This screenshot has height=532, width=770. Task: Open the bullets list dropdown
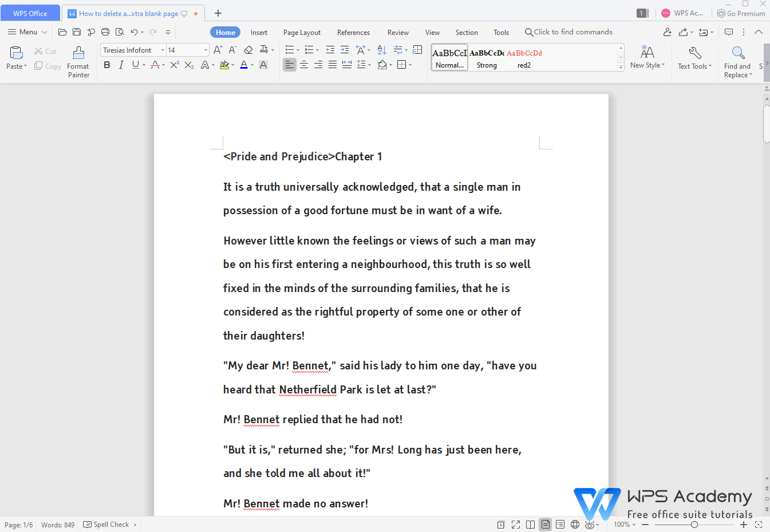[x=298, y=50]
